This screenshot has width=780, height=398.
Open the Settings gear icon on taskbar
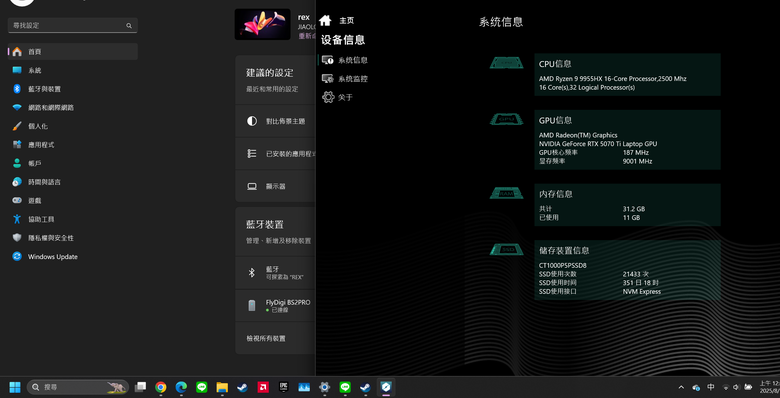324,387
